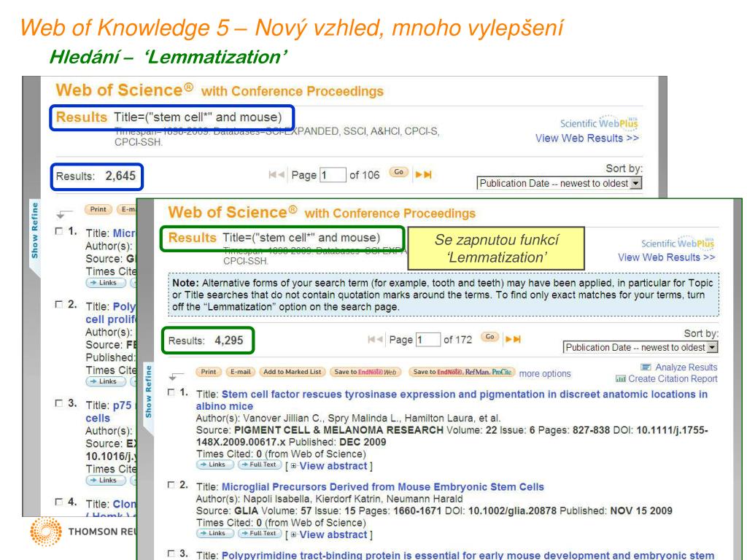747x560 pixels.
Task: Open Sort by dropdown in back window
Action: (x=560, y=183)
